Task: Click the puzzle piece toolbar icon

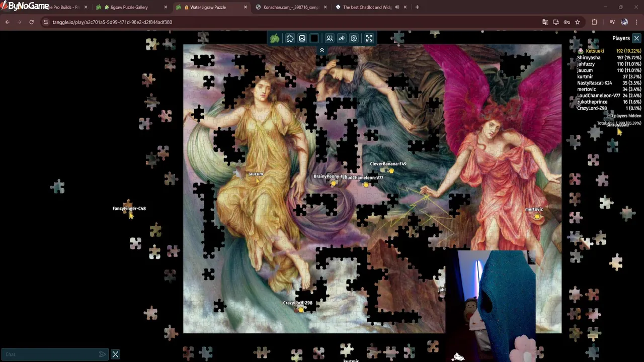Action: 290,38
